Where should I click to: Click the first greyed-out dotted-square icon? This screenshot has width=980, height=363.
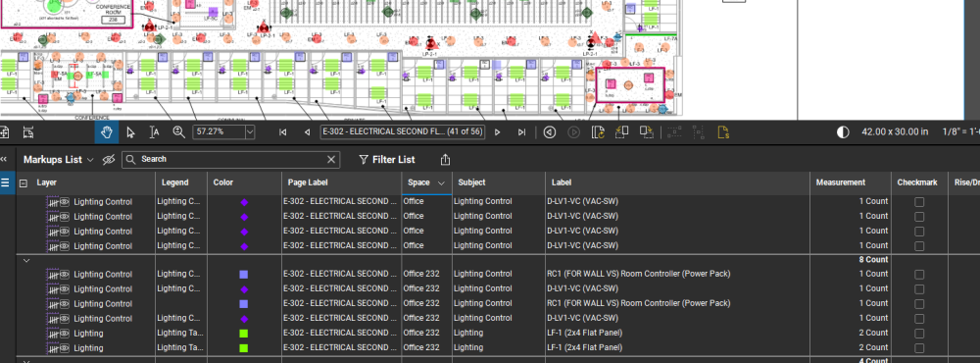674,132
